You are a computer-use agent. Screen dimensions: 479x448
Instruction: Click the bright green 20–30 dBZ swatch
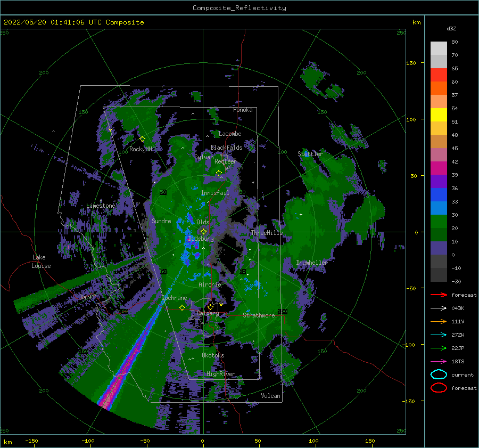pyautogui.click(x=439, y=222)
